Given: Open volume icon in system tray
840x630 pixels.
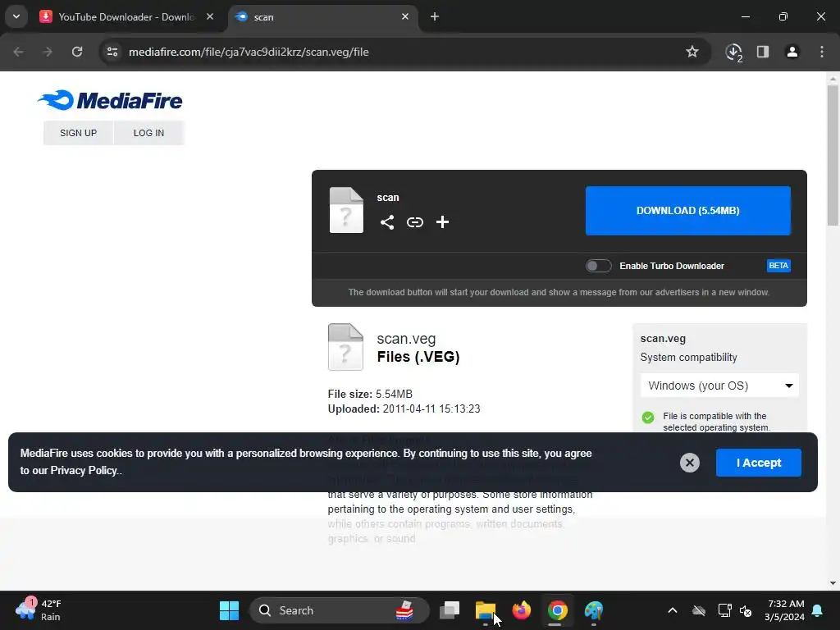Looking at the screenshot, I should [746, 610].
